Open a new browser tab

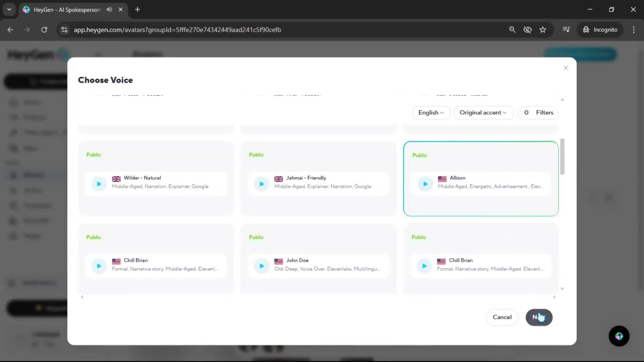(x=138, y=10)
